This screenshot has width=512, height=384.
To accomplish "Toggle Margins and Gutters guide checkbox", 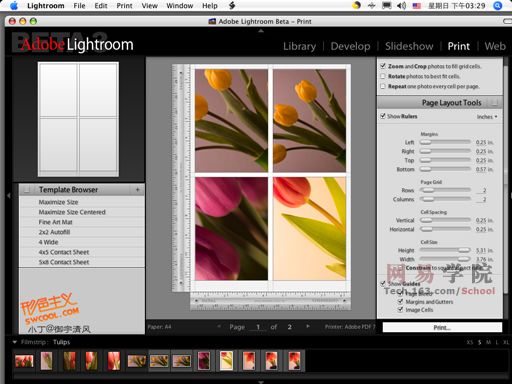I will pos(400,302).
